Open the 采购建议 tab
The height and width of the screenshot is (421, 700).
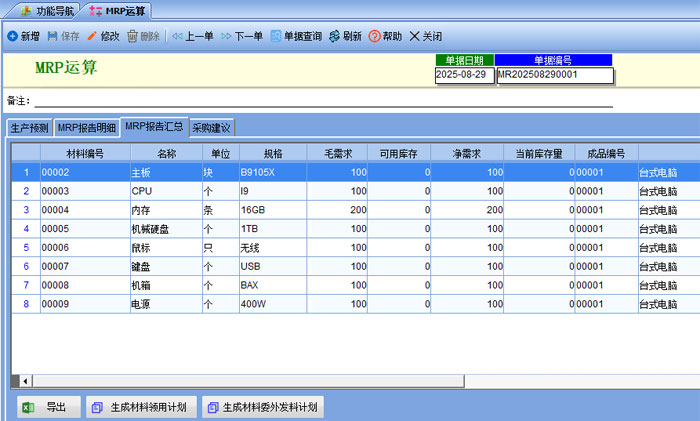tap(212, 128)
